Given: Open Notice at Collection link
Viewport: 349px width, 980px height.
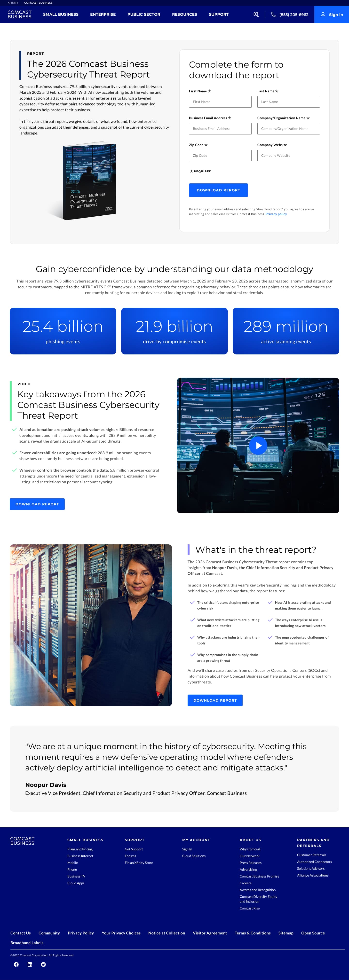Looking at the screenshot, I should [x=167, y=933].
